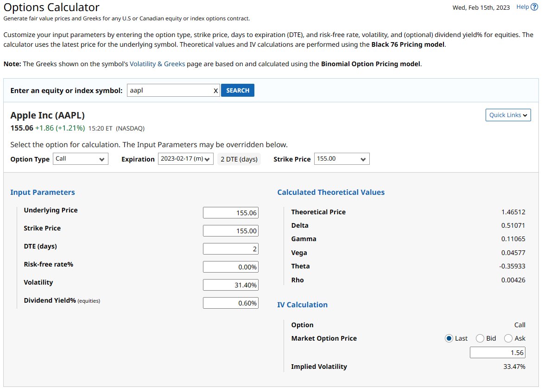Screen dimensions: 544x392
Task: Click the Help link
Action: point(523,7)
